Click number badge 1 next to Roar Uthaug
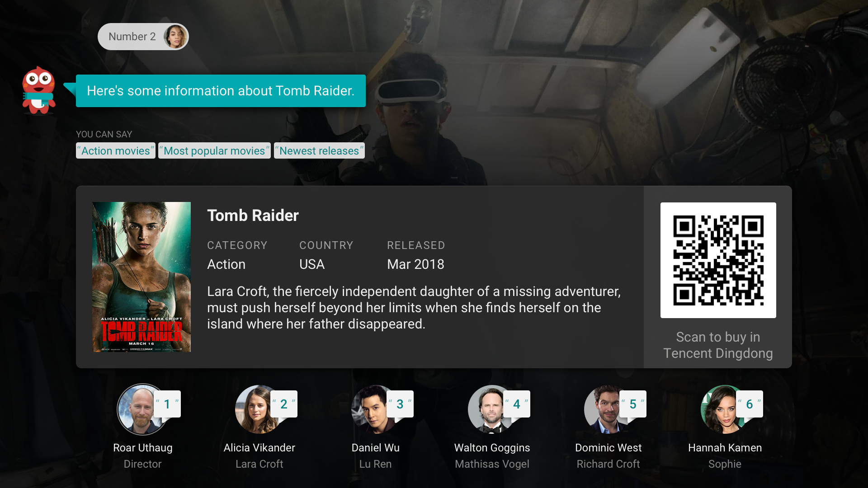Image resolution: width=868 pixels, height=488 pixels. [167, 404]
